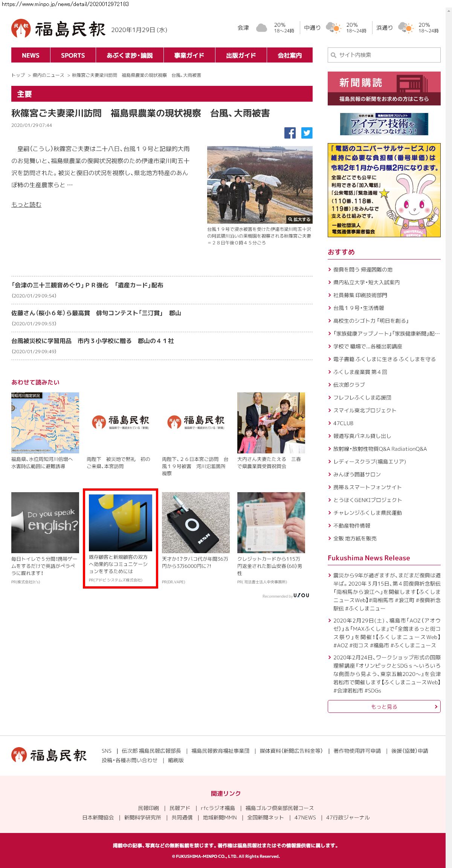This screenshot has width=452, height=868.
Task: Open 台風19号・生活情報 link
Action: [359, 308]
